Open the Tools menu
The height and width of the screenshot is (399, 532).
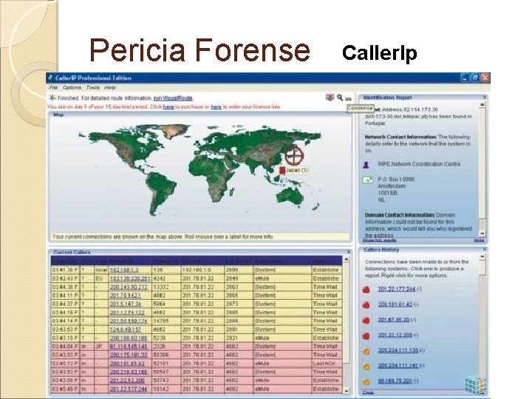point(92,87)
